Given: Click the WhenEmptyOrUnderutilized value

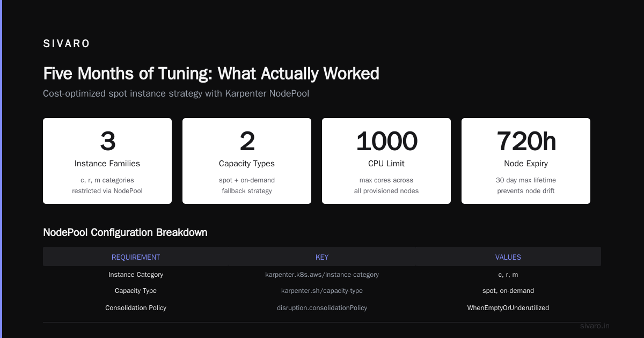Looking at the screenshot, I should (x=508, y=308).
